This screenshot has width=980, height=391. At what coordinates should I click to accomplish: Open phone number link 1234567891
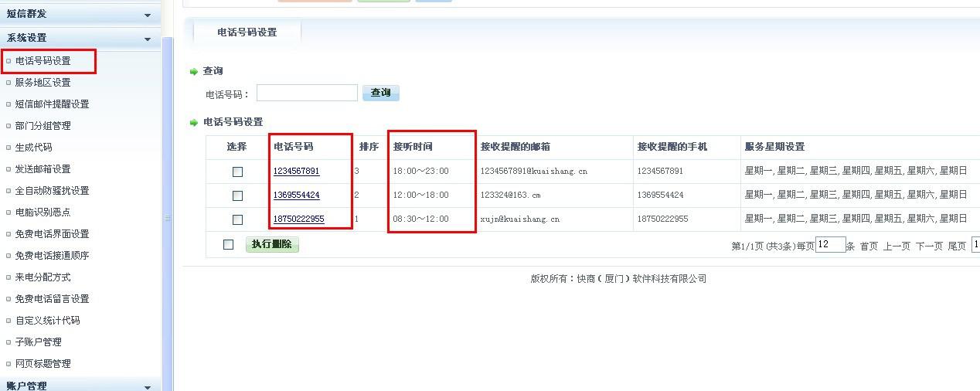pyautogui.click(x=296, y=171)
